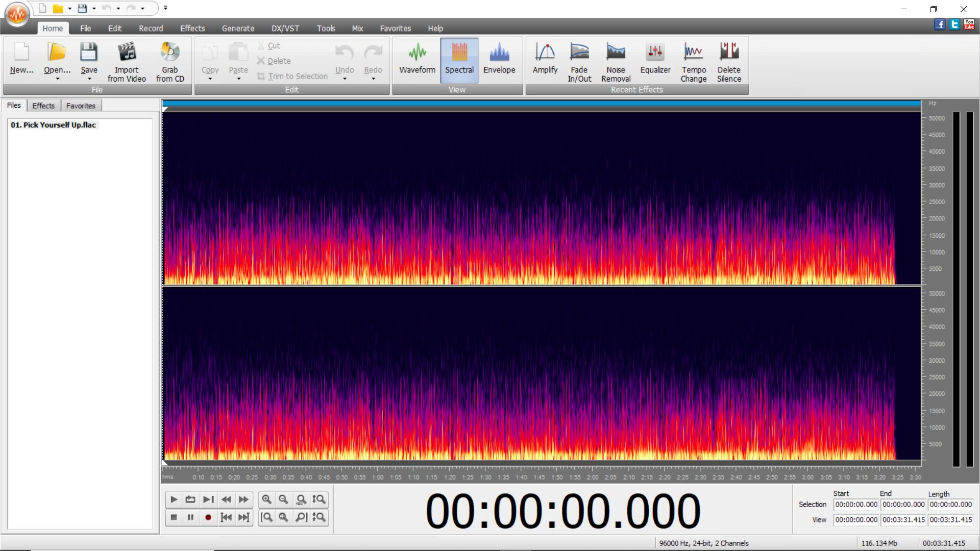Image resolution: width=980 pixels, height=551 pixels.
Task: Open the Help ribbon tab
Action: tap(435, 29)
